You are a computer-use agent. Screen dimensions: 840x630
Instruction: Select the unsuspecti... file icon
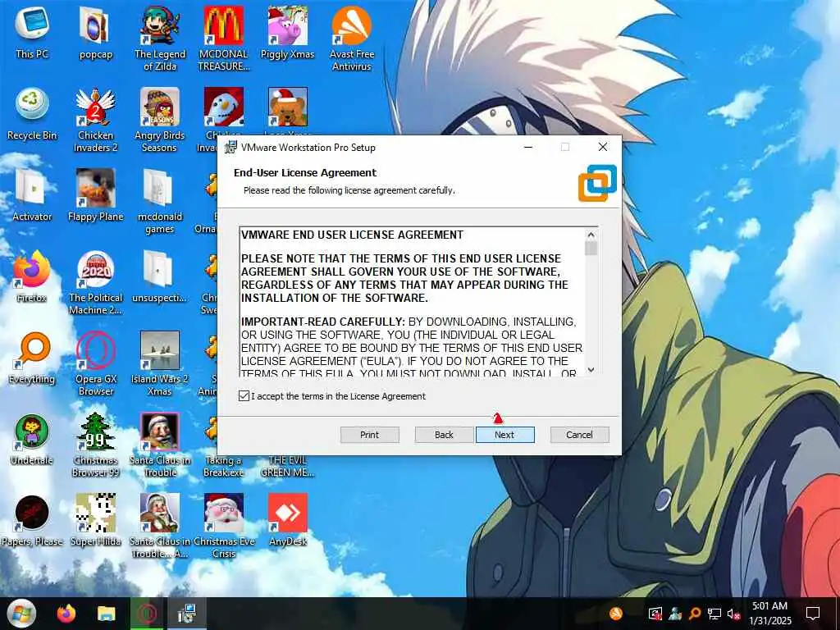[x=160, y=277]
